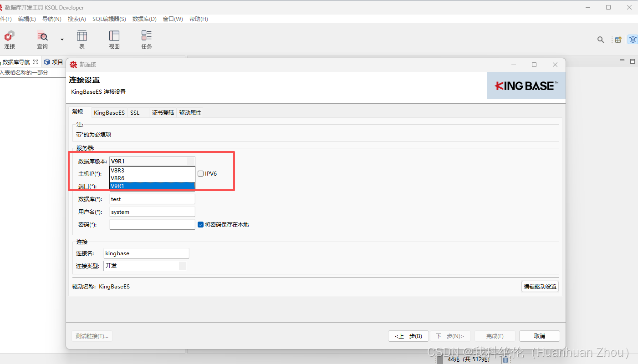Select the 常规 tab in connection settings
Viewport: 638px width, 364px height.
[x=78, y=112]
